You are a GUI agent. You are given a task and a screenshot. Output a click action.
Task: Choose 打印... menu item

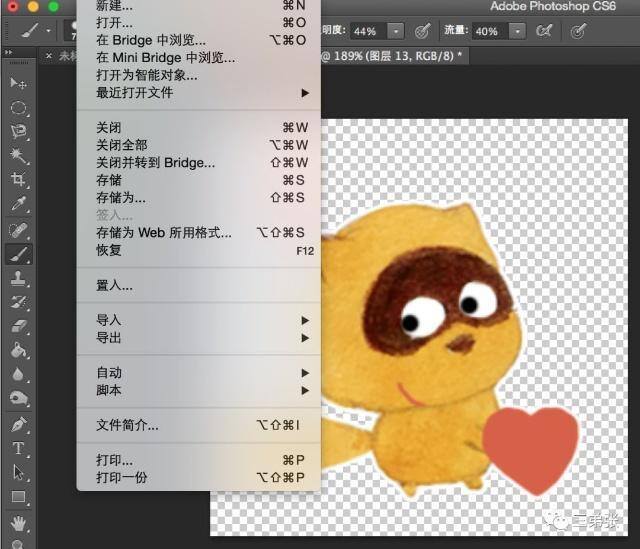(x=198, y=460)
